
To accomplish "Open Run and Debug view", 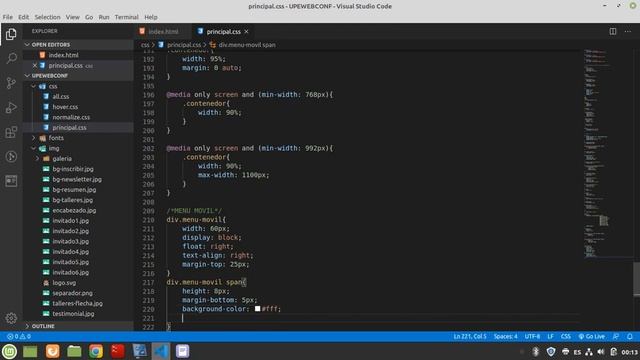I will 11,108.
